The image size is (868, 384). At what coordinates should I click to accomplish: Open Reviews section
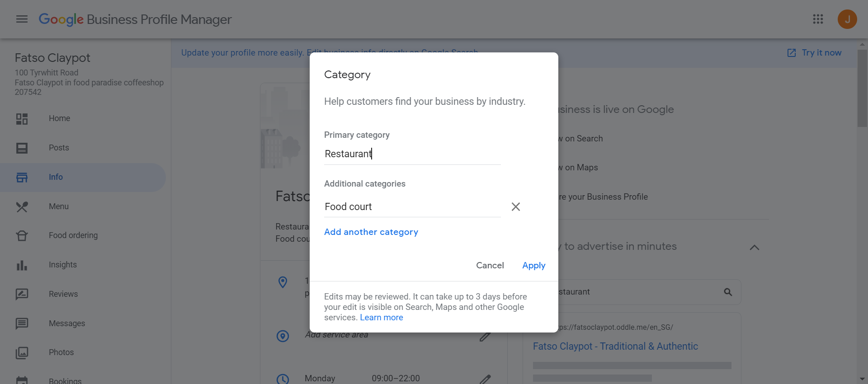[x=63, y=294]
